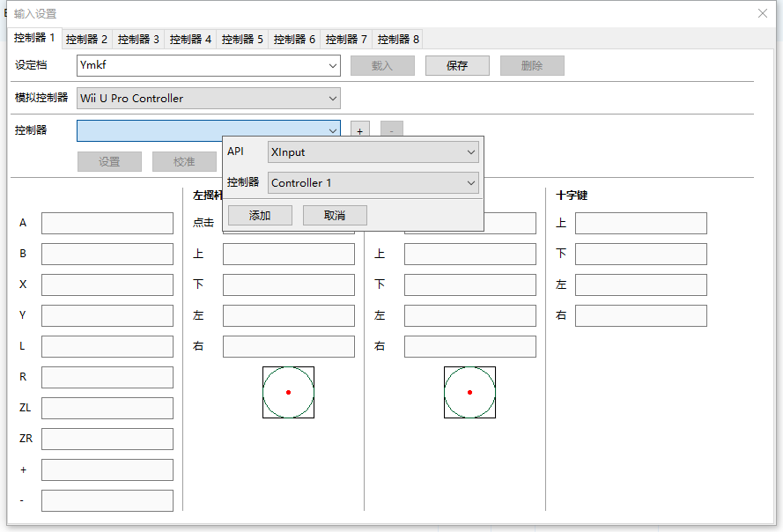
Task: Select the ZL button mapping field
Action: pos(107,409)
